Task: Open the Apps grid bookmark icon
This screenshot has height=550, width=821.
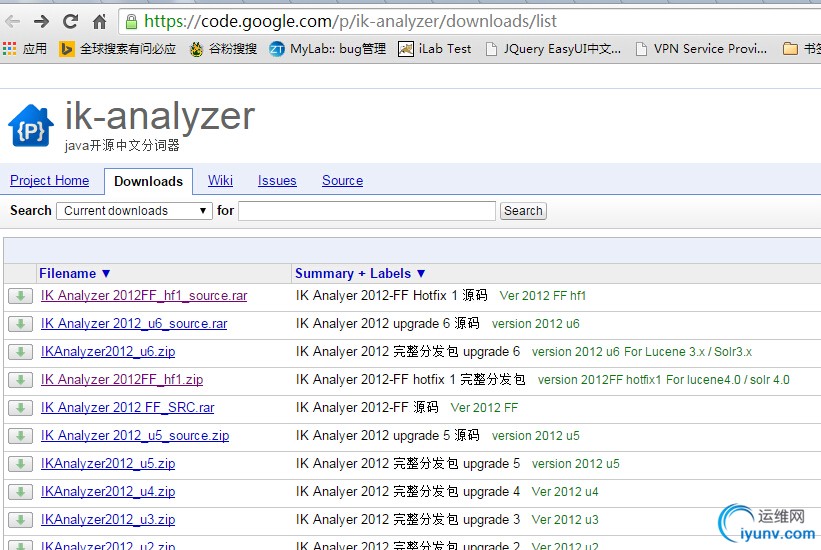Action: pos(9,49)
